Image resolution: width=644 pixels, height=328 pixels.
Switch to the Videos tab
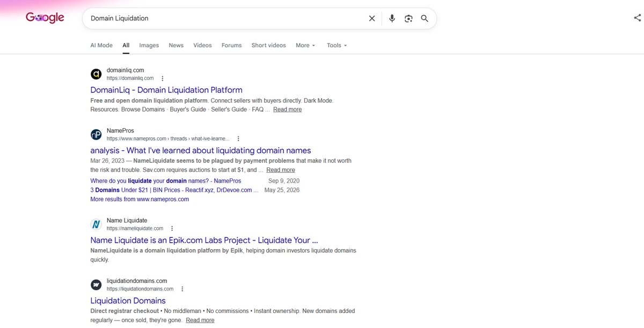pos(202,46)
